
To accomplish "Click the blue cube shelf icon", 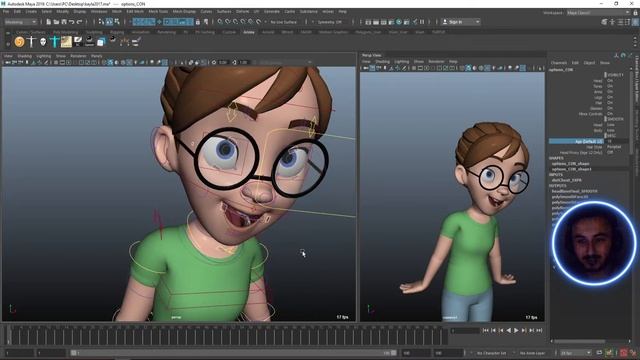I will pos(101,41).
